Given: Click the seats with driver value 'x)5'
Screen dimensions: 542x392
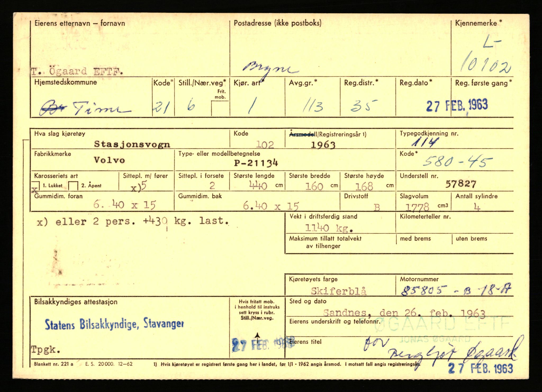Looking at the screenshot, I should tap(139, 187).
